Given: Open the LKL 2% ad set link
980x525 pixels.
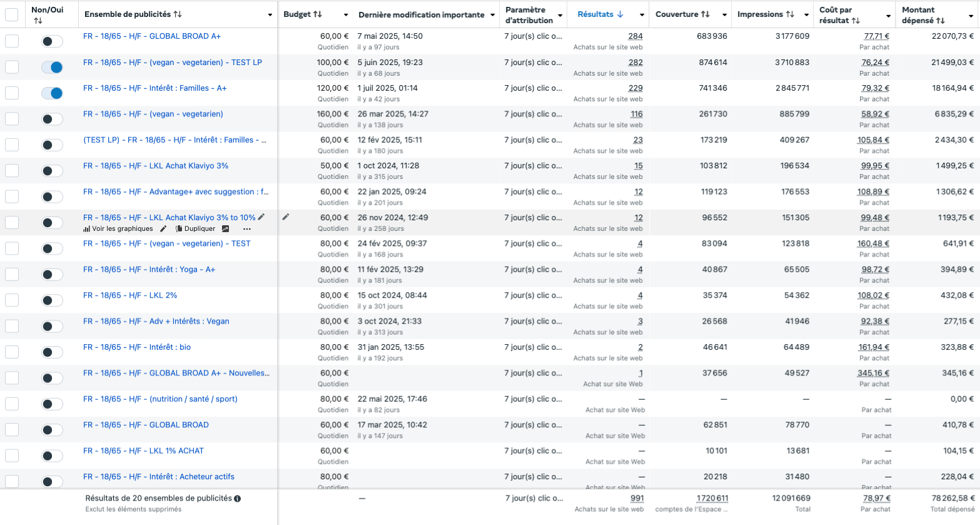Looking at the screenshot, I should (x=130, y=295).
